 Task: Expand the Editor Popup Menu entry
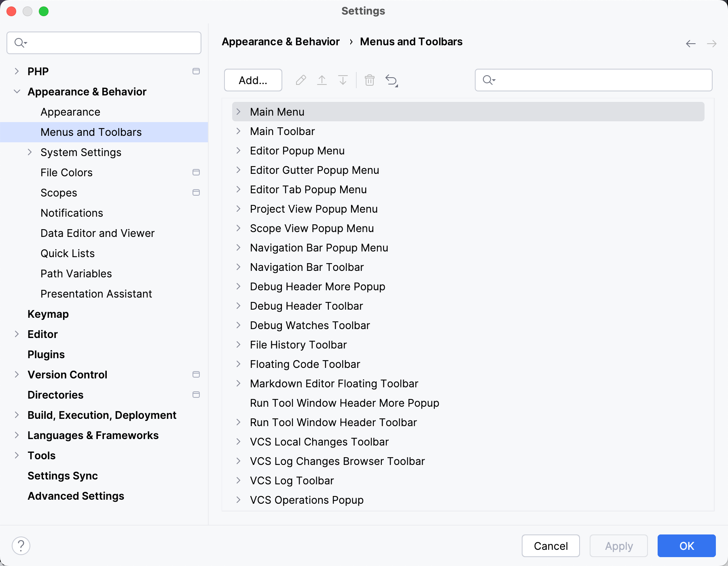(238, 150)
